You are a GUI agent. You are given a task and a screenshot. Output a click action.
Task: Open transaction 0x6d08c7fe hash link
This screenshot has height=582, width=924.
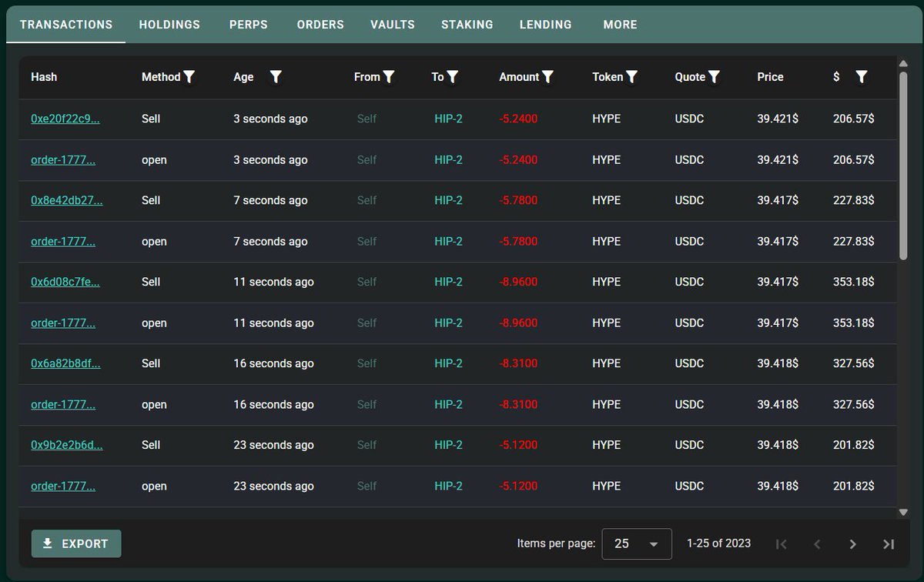pyautogui.click(x=65, y=282)
